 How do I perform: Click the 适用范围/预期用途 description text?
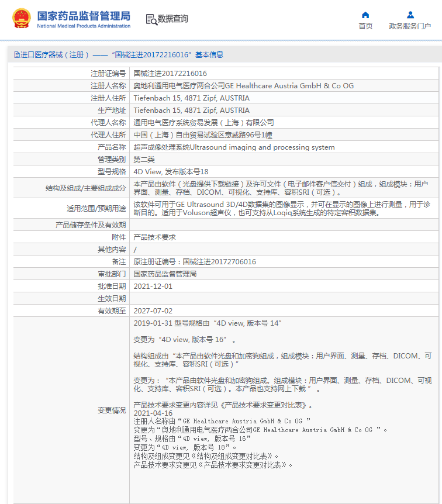pyautogui.click(x=282, y=209)
